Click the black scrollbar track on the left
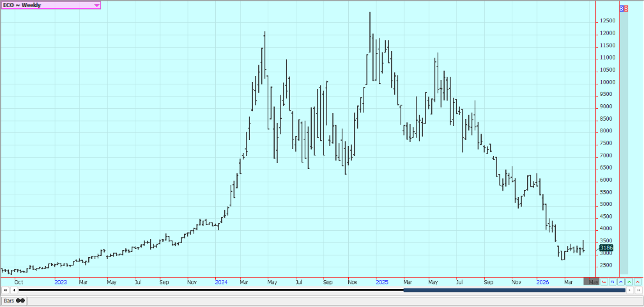Screen dimensions: 644x307 (204, 290)
